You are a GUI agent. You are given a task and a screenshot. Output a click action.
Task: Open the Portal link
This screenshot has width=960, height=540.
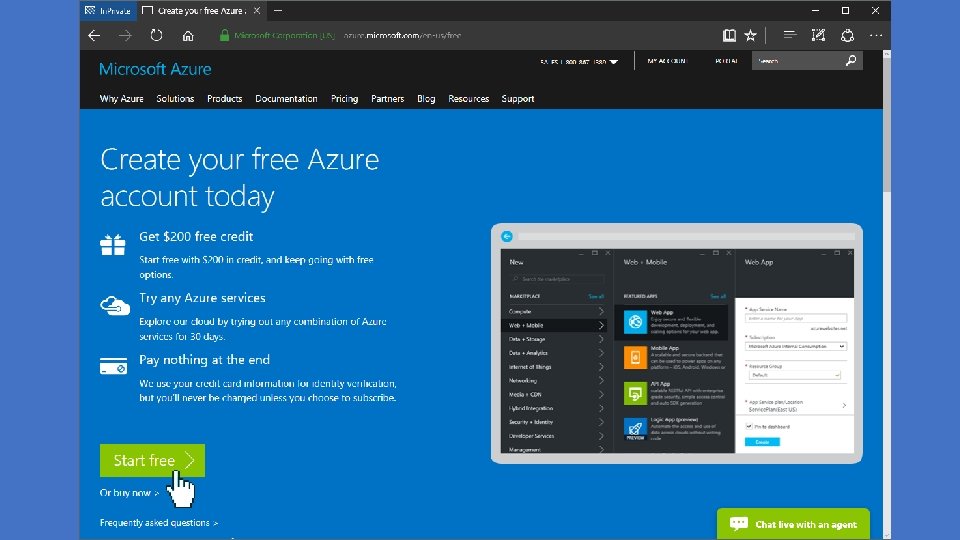click(x=726, y=61)
